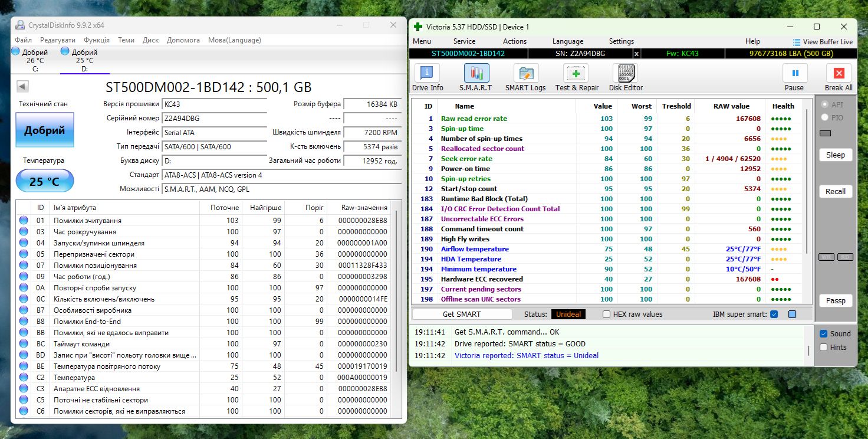Click the Victoria green cross title icon
Image resolution: width=868 pixels, height=439 pixels.
[x=418, y=27]
